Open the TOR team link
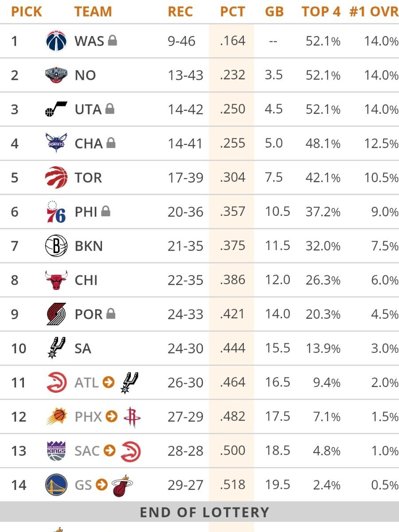The width and height of the screenshot is (399, 532). (x=88, y=178)
